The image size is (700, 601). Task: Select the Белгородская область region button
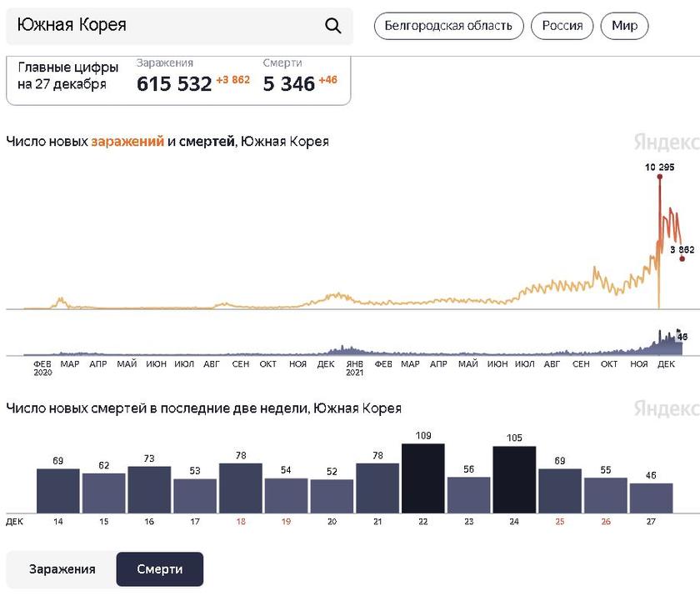[448, 26]
